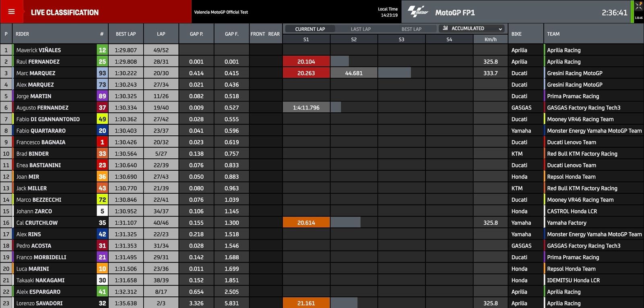Click Francesco BAGNAIA rider name
Image resolution: width=644 pixels, height=308 pixels.
[x=41, y=142]
